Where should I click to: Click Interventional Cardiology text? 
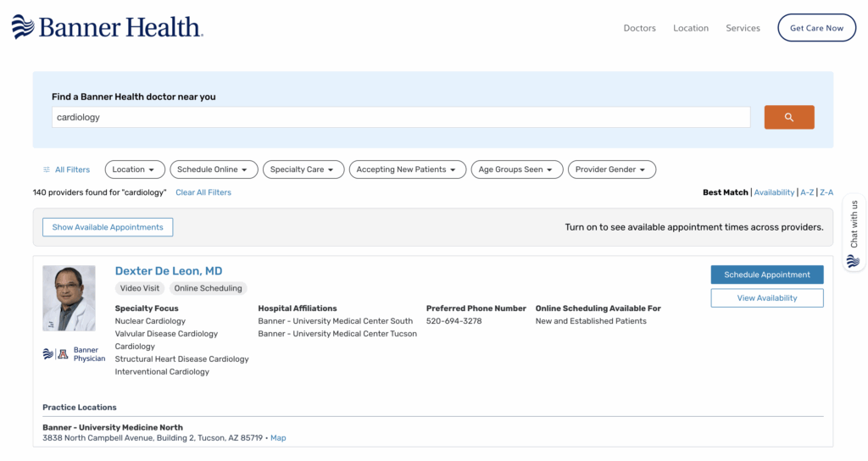[x=162, y=372]
